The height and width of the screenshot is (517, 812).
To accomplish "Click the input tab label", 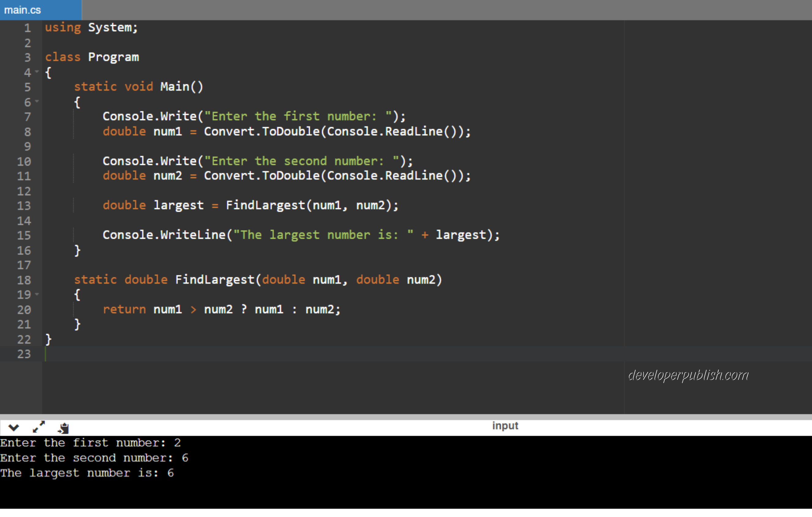I will (505, 426).
